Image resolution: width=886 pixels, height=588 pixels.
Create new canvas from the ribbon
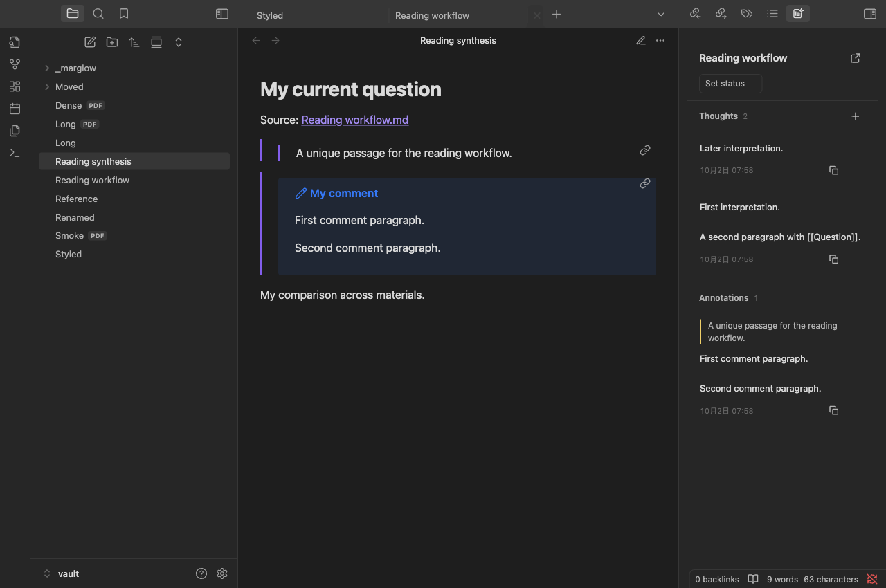15,86
